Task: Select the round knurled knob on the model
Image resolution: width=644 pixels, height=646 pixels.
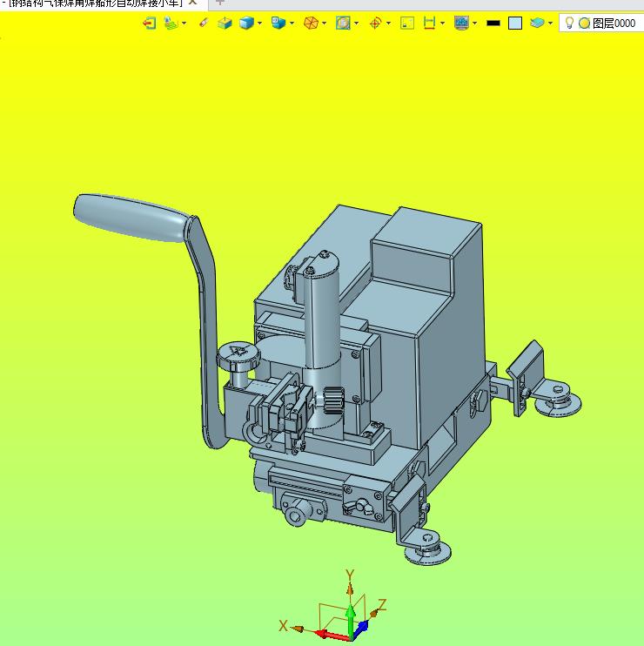Action: click(x=238, y=355)
